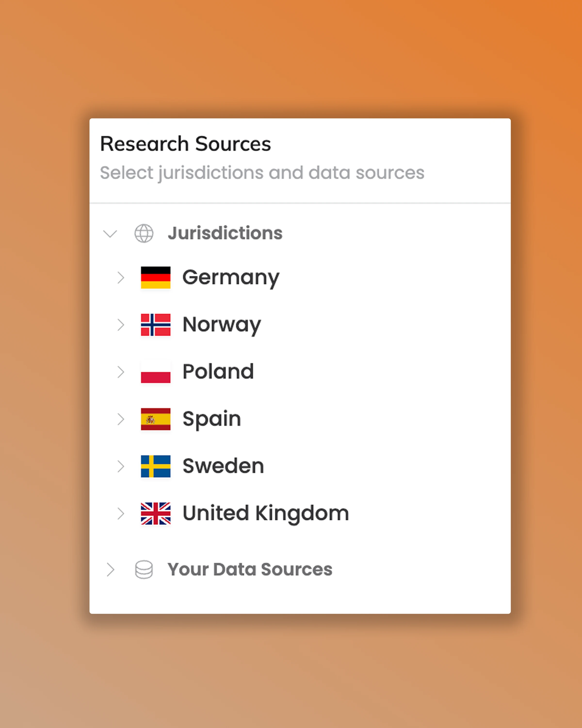Select the Poland tree item
The width and height of the screenshot is (582, 728).
click(x=218, y=372)
